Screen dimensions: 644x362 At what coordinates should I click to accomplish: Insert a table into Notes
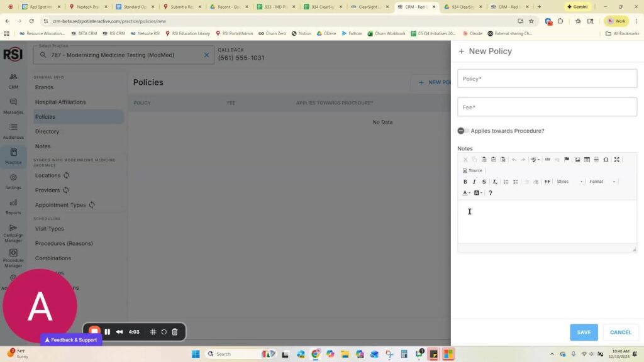pos(587,160)
